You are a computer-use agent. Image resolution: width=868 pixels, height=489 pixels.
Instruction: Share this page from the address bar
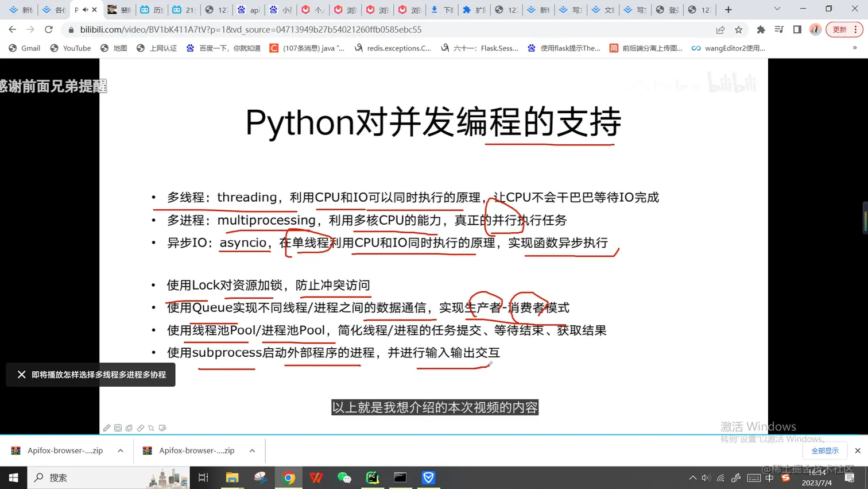(x=720, y=29)
